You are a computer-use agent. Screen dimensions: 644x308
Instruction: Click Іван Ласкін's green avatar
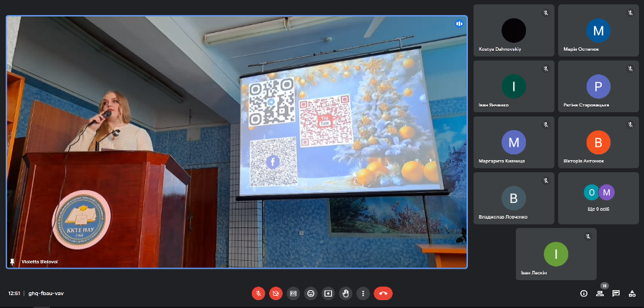(556, 254)
